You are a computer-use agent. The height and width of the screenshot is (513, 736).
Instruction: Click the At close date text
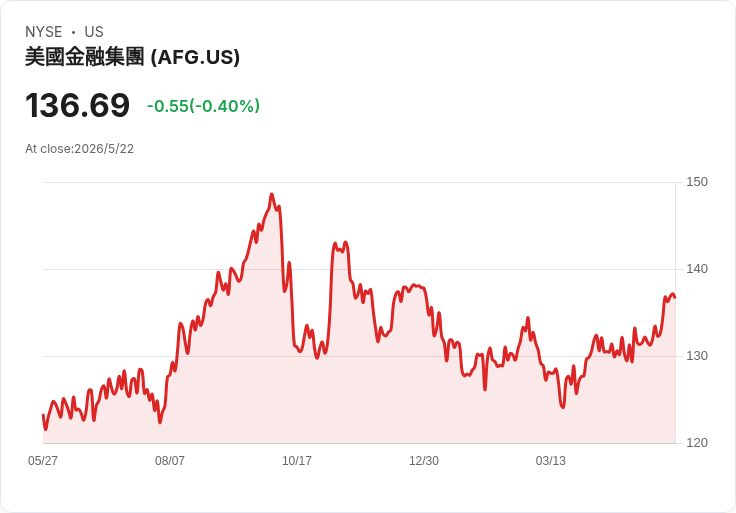(x=79, y=149)
